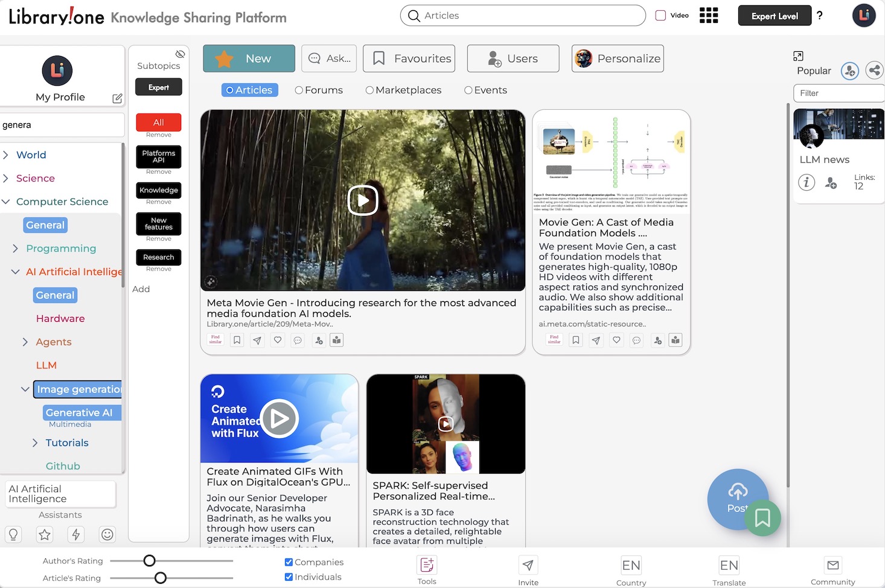The height and width of the screenshot is (588, 885).
Task: Like the Movie Gen foundation models article
Action: click(616, 340)
